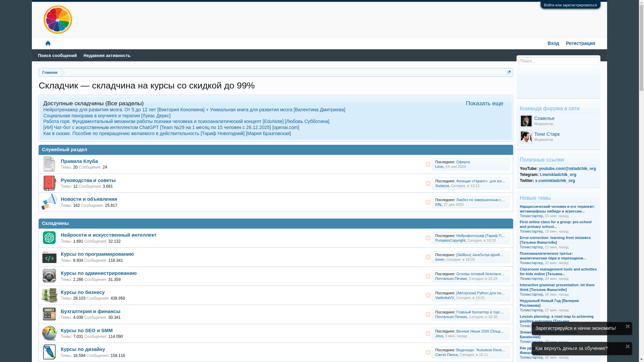The width and height of the screenshot is (644, 362).
Task: Click the Главная breadcrumb
Action: pyautogui.click(x=50, y=72)
